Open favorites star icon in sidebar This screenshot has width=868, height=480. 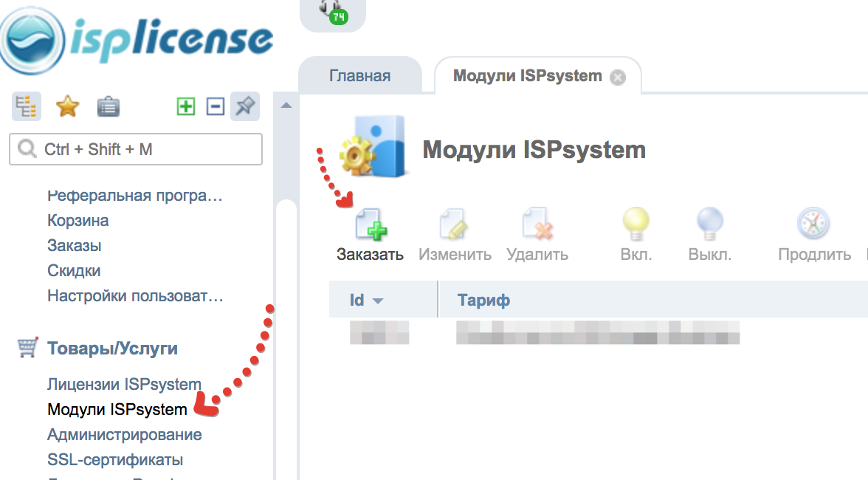click(x=68, y=107)
